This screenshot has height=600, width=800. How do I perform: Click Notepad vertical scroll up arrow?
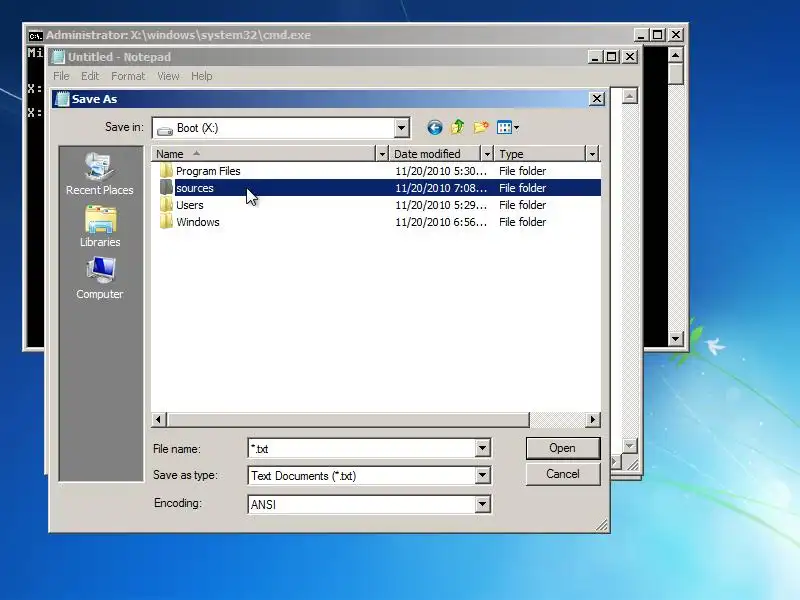(630, 96)
